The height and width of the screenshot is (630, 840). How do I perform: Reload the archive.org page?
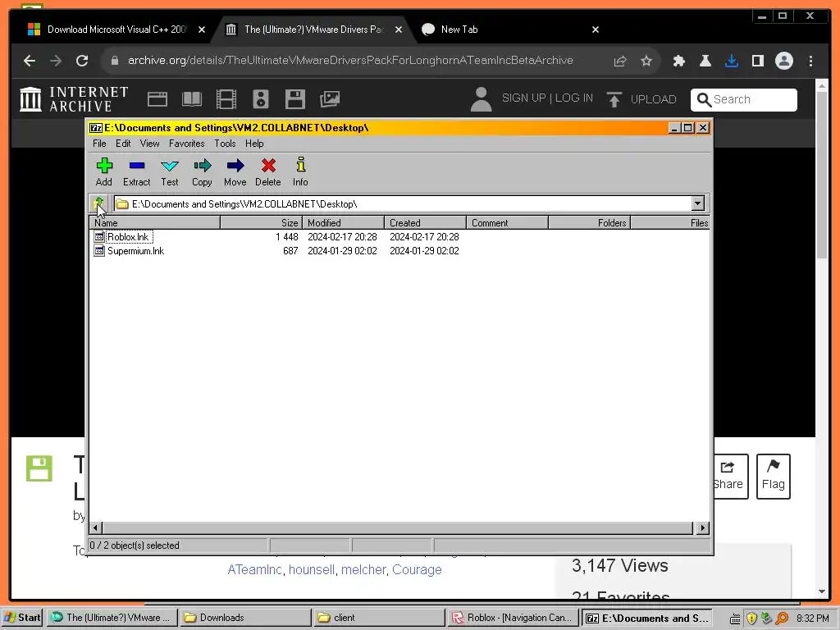[x=82, y=61]
